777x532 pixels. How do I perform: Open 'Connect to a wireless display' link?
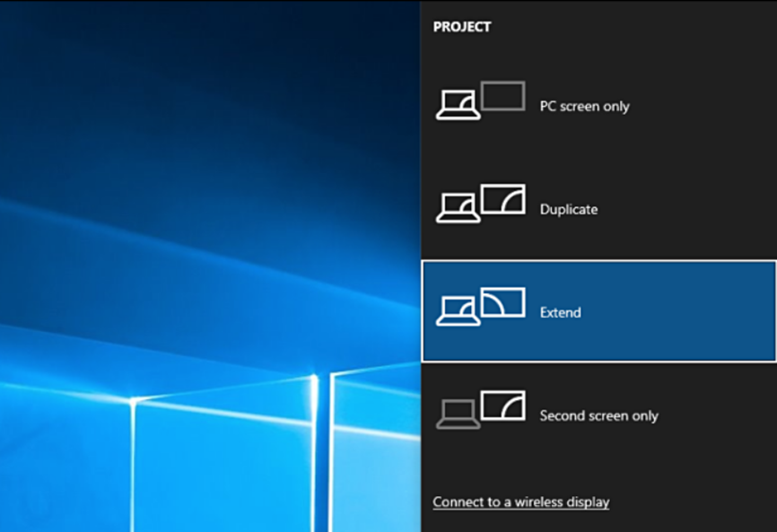[520, 502]
